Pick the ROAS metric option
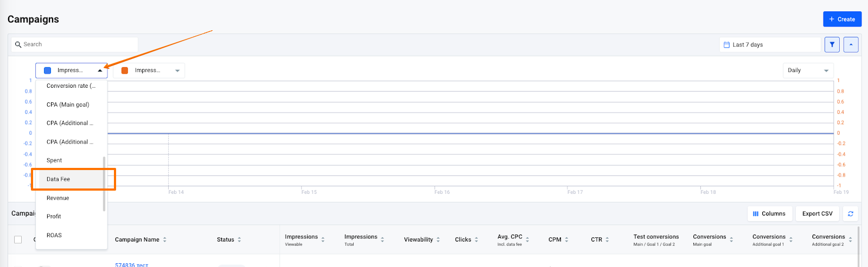The width and height of the screenshot is (868, 267). tap(54, 236)
